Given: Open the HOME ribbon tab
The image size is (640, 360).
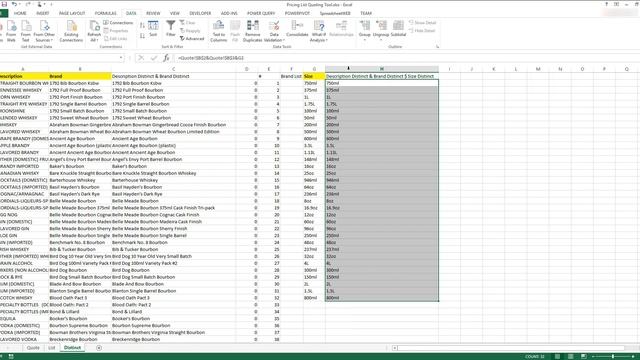Looking at the screenshot, I should (x=20, y=13).
